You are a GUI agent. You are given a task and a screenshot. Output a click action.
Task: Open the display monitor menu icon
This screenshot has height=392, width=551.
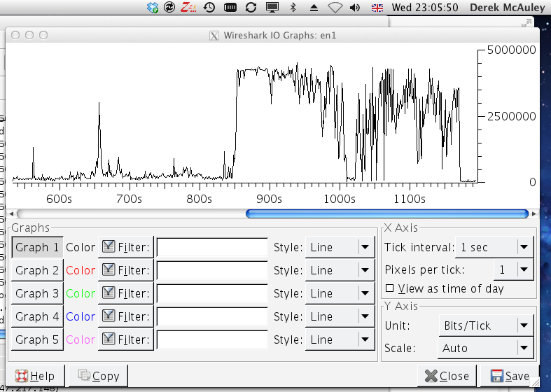(x=272, y=8)
